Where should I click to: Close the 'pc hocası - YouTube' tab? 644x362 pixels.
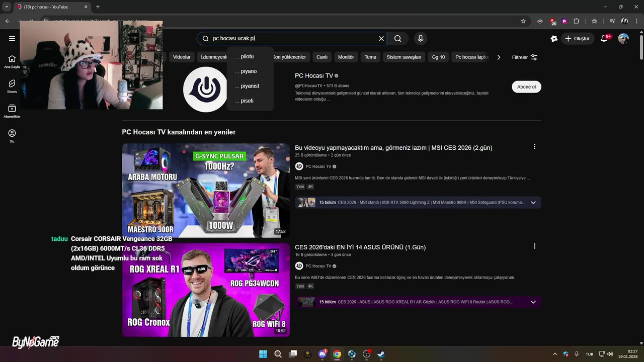pyautogui.click(x=86, y=7)
